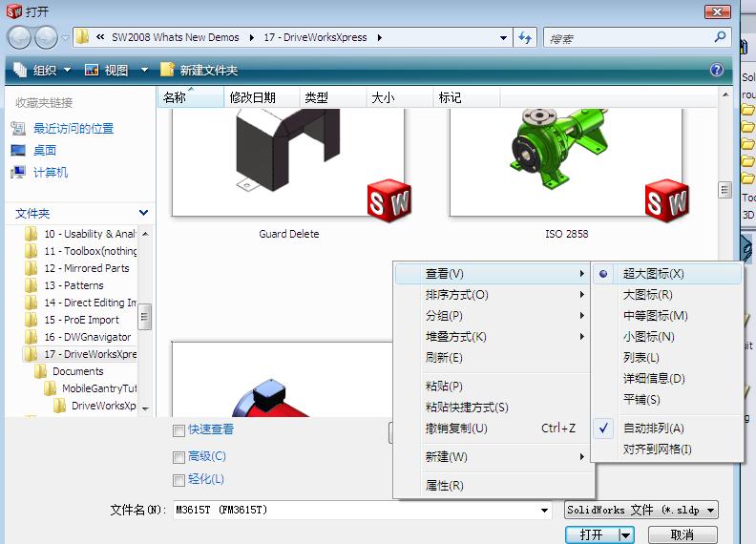This screenshot has height=544, width=756.
Task: Open the 打开 button dropdown arrow
Action: [626, 534]
